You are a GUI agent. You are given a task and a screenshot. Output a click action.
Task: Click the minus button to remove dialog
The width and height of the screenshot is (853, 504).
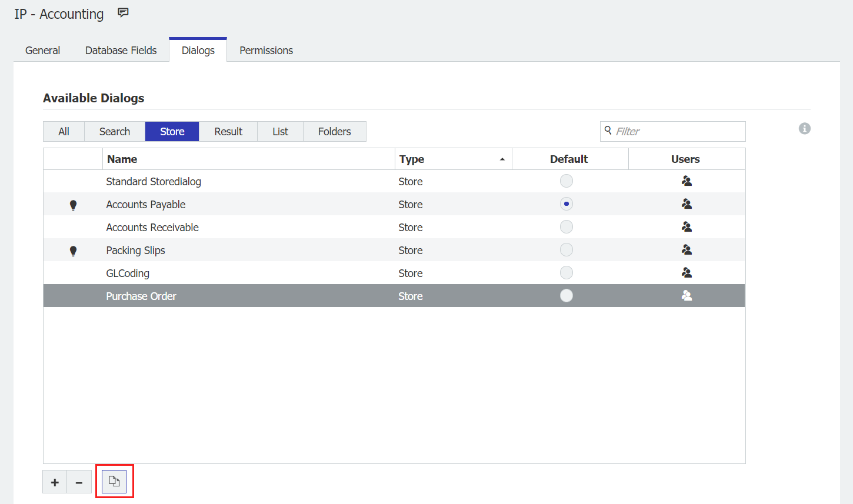point(79,482)
